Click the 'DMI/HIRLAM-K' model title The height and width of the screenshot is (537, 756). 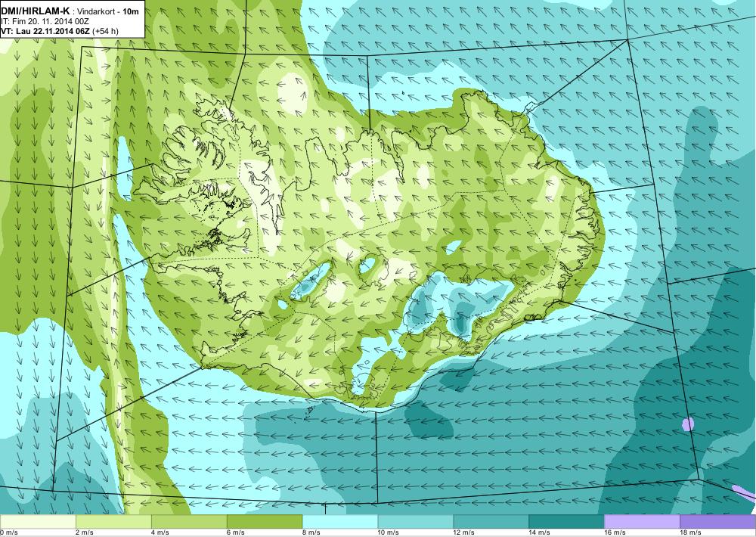pyautogui.click(x=36, y=10)
